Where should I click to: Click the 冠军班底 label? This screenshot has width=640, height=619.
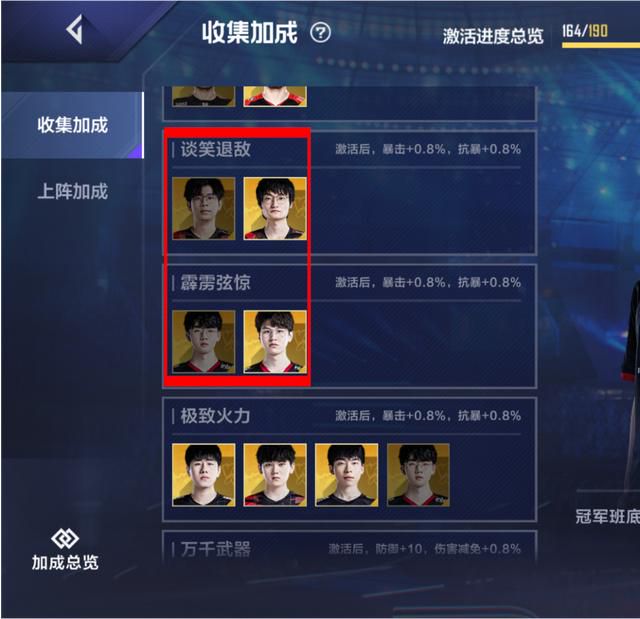tap(607, 516)
